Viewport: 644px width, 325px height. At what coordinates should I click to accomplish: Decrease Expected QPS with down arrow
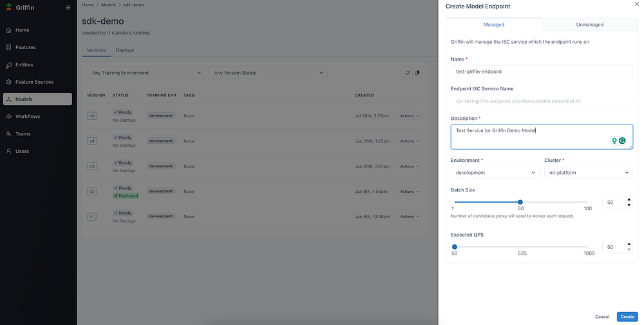click(629, 250)
